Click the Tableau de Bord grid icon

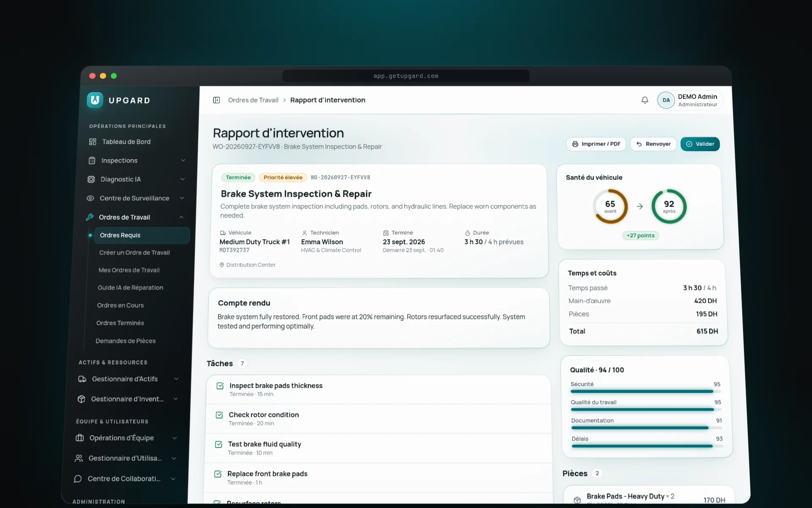[x=93, y=142]
